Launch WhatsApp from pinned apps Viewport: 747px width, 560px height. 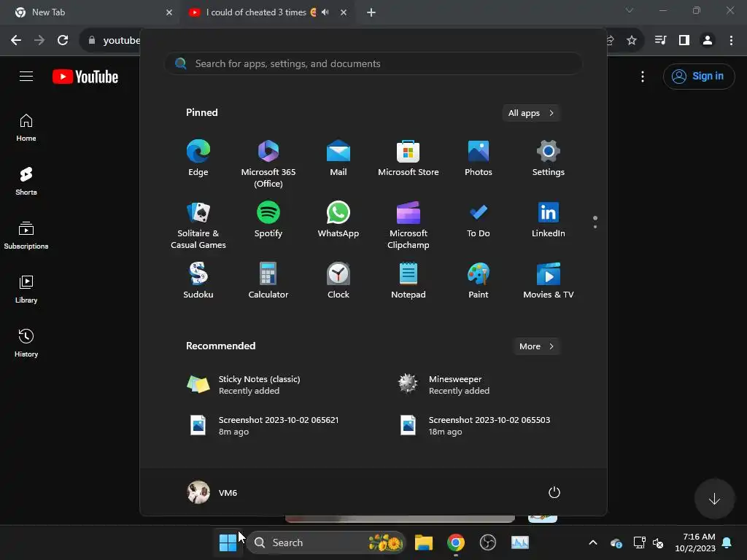[338, 220]
